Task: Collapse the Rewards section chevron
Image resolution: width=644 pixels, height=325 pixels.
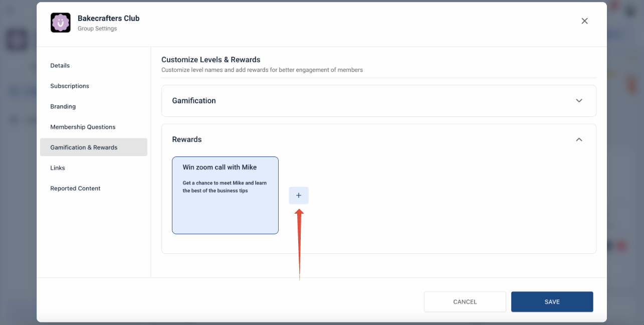Action: pyautogui.click(x=579, y=139)
